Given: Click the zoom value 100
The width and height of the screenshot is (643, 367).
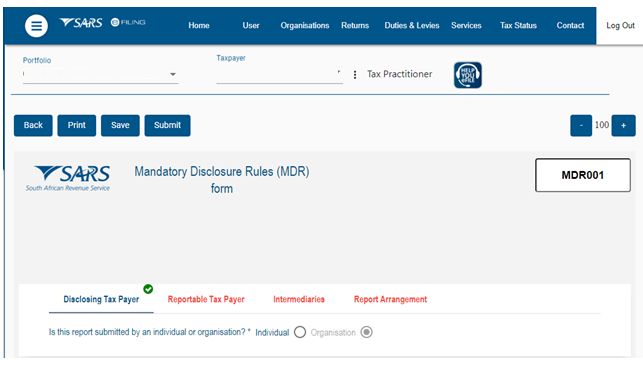Looking at the screenshot, I should 602,125.
